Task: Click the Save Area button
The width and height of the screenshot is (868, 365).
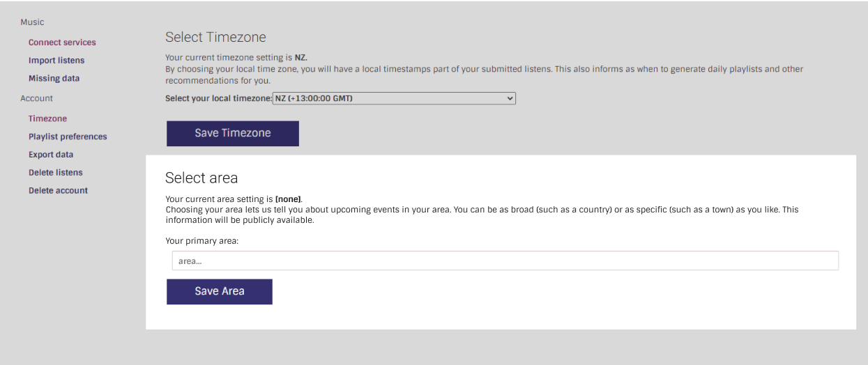Action: 219,292
